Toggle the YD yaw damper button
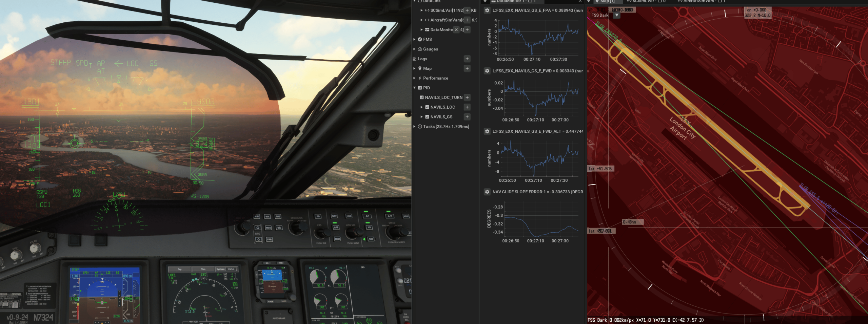The image size is (868, 324). coord(369,227)
